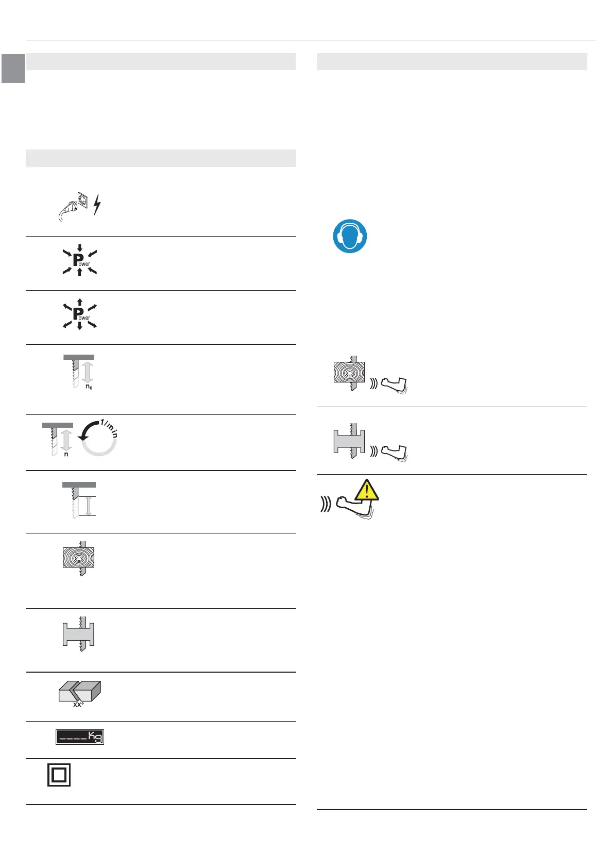Select the Power input icon with inward arrows
613x868 pixels.
[80, 260]
